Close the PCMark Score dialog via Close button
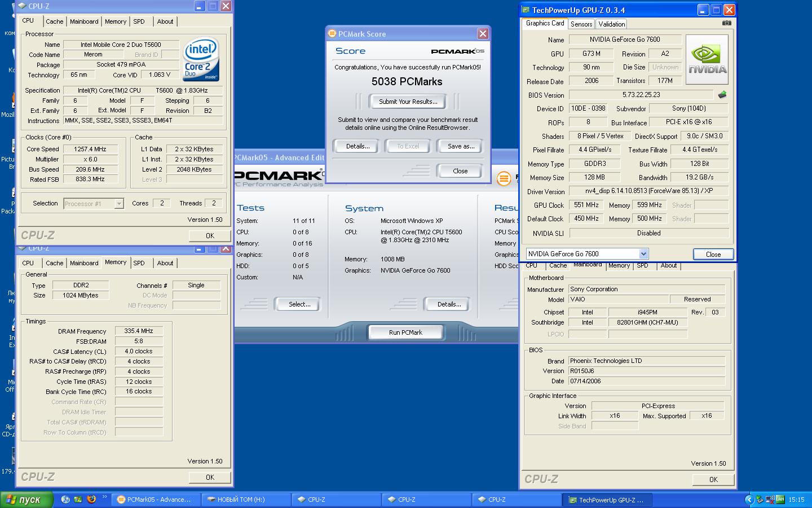This screenshot has height=508, width=812. [460, 171]
